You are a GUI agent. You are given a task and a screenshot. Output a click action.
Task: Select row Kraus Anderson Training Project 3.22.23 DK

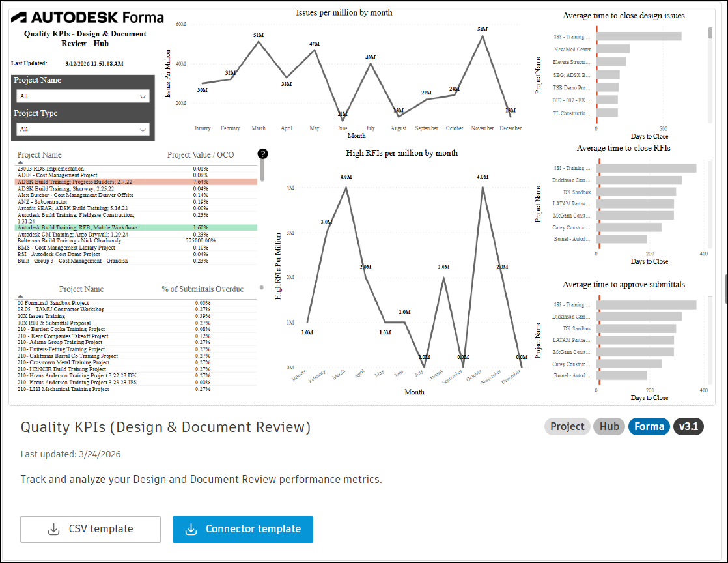(x=136, y=375)
